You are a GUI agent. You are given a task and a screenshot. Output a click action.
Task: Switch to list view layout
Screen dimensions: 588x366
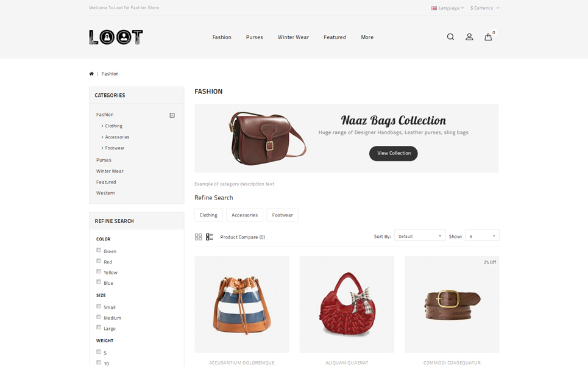[209, 237]
